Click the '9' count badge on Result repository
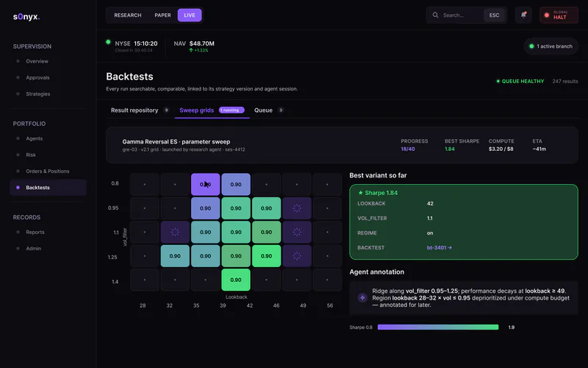This screenshot has height=368, width=588. [167, 110]
